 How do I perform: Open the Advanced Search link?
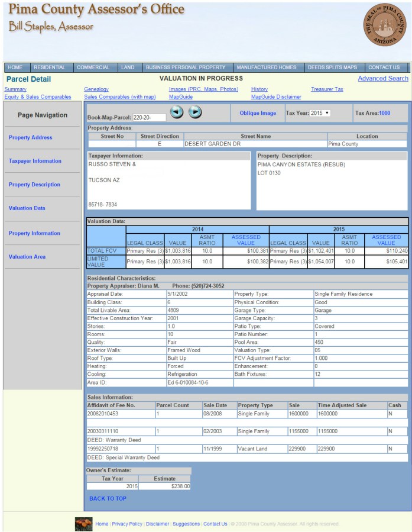[x=382, y=78]
